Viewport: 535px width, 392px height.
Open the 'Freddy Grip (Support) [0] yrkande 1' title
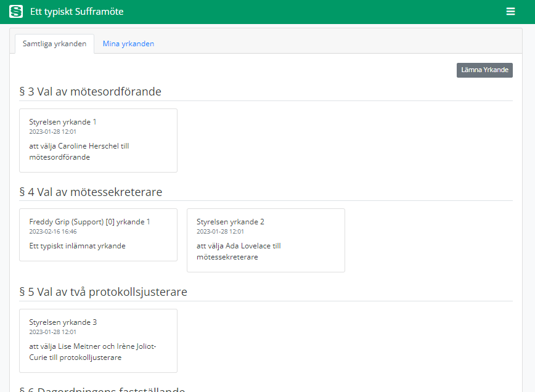(89, 222)
